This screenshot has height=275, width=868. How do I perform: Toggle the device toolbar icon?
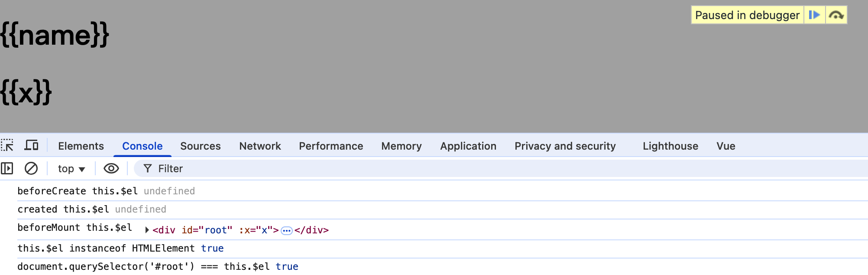[31, 145]
